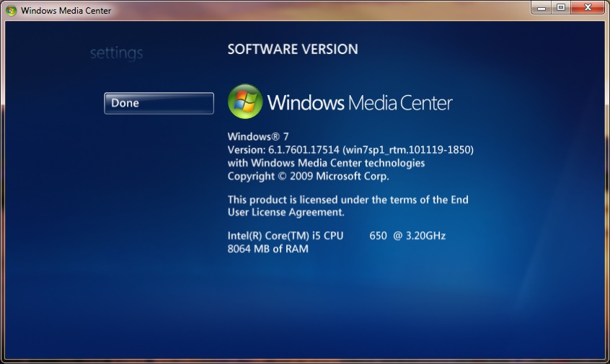610x364 pixels.
Task: Click the 8064 MB of RAM line
Action: tap(268, 249)
